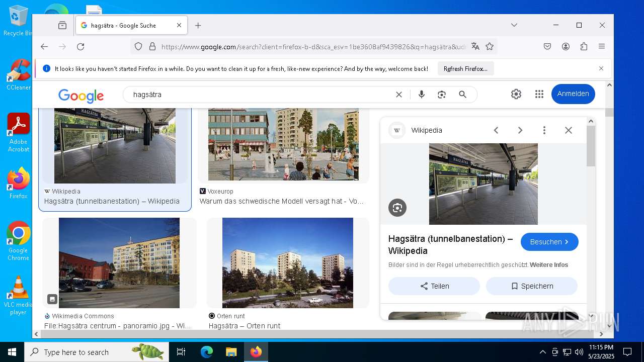Open File Explorer from taskbar
Viewport: 644px width, 362px height.
coord(231,352)
